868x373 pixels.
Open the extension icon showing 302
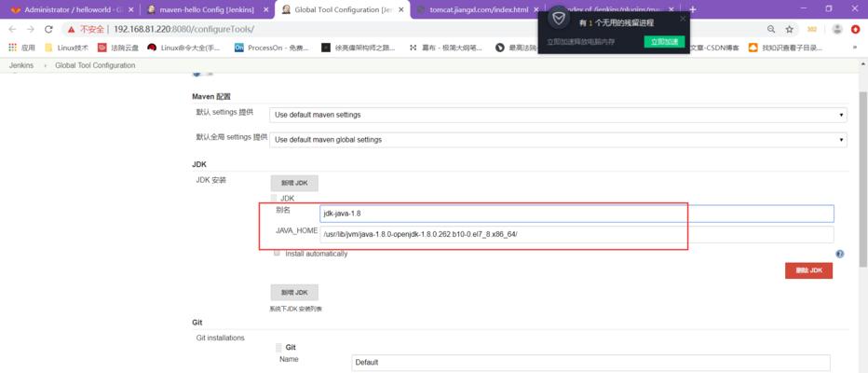(812, 30)
